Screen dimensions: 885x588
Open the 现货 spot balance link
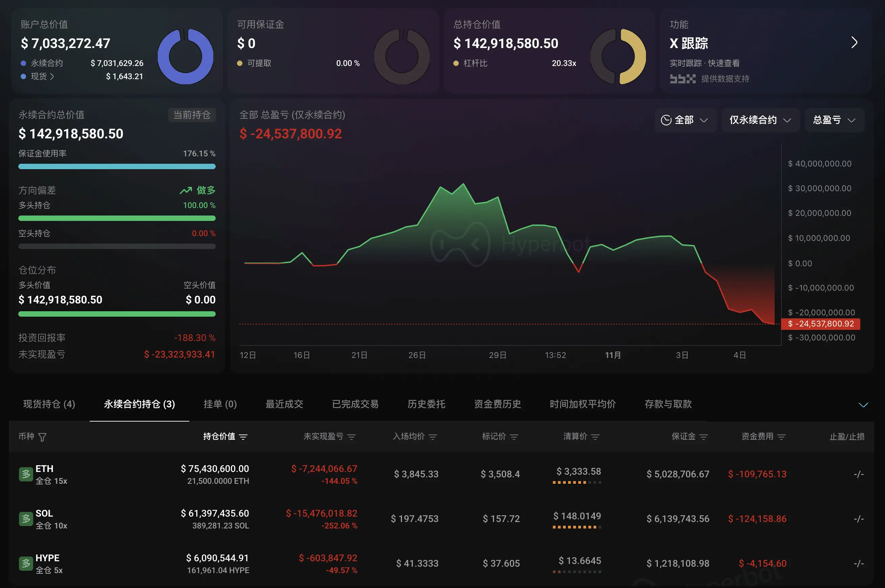(x=42, y=76)
